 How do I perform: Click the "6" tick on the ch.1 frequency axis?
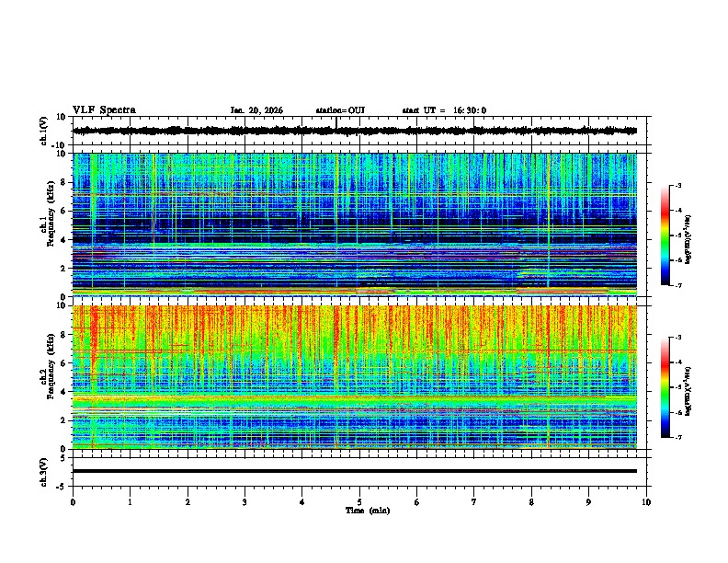pyautogui.click(x=64, y=212)
